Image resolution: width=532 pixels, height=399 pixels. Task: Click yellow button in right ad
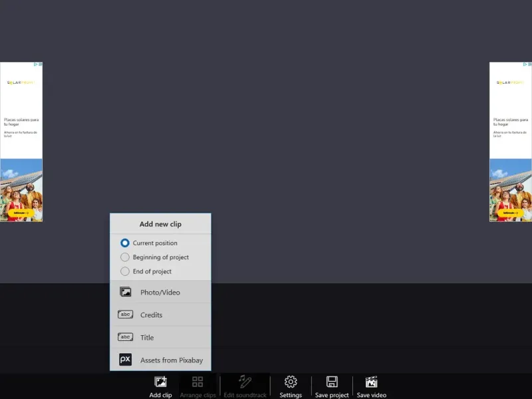510,213
